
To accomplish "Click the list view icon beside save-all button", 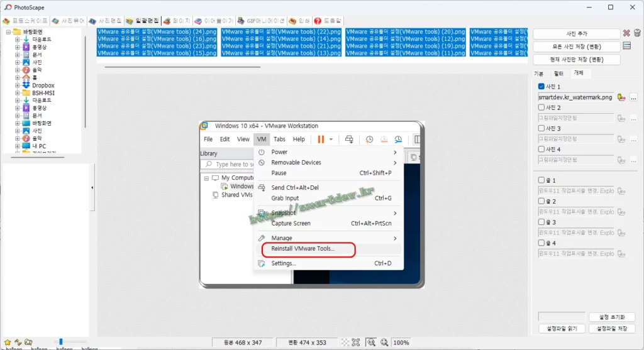I will click(x=627, y=46).
